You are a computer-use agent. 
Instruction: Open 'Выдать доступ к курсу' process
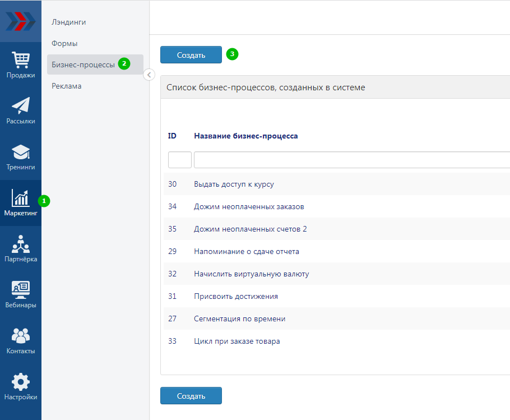tap(234, 184)
